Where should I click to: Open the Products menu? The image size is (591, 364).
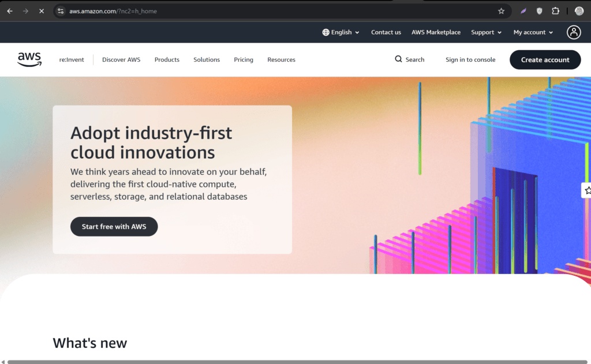tap(167, 59)
